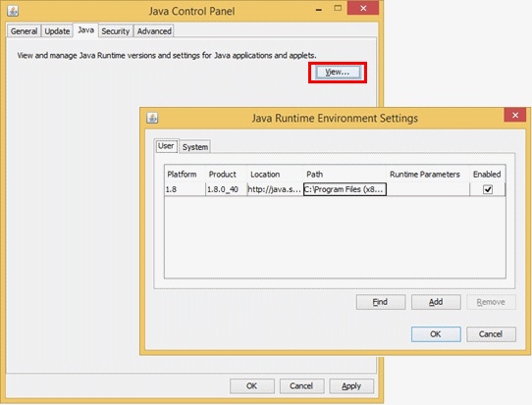Click Apply in the Java Control Panel

(351, 386)
